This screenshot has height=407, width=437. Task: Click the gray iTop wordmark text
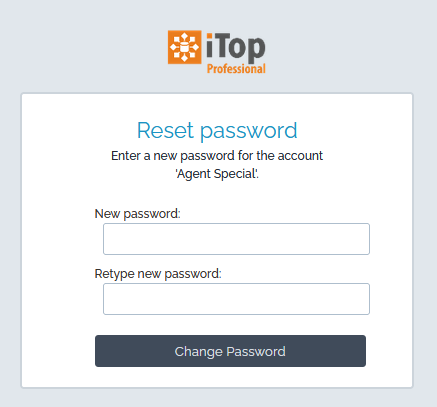tap(236, 48)
